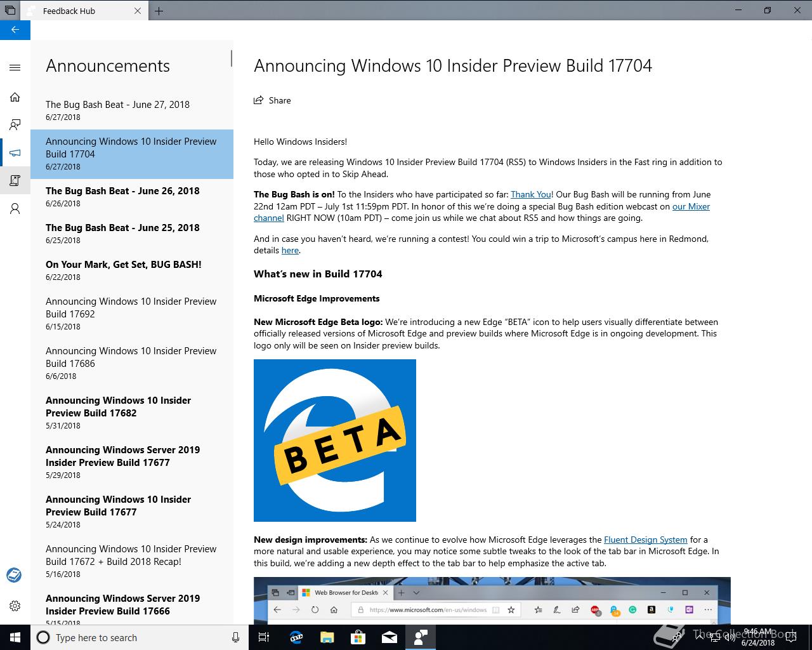
Task: Open Microsoft Store from the taskbar
Action: point(358,637)
